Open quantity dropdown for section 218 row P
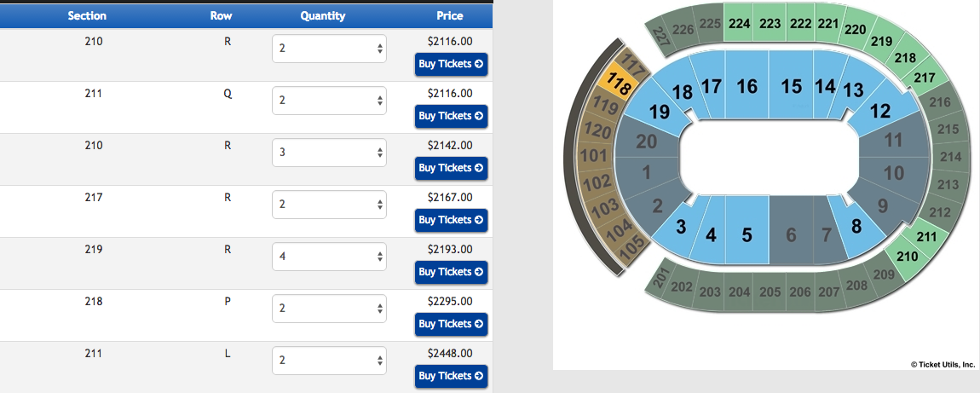The image size is (980, 393). tap(330, 309)
